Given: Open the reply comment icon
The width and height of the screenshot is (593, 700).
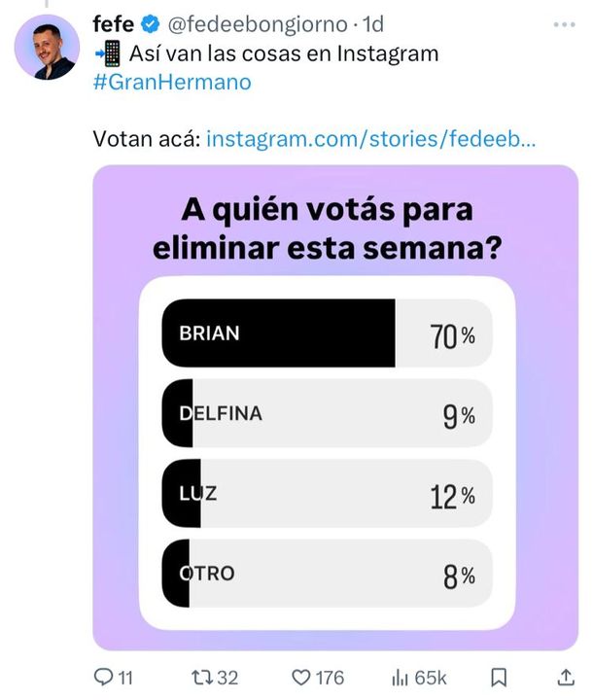Looking at the screenshot, I should point(104,677).
